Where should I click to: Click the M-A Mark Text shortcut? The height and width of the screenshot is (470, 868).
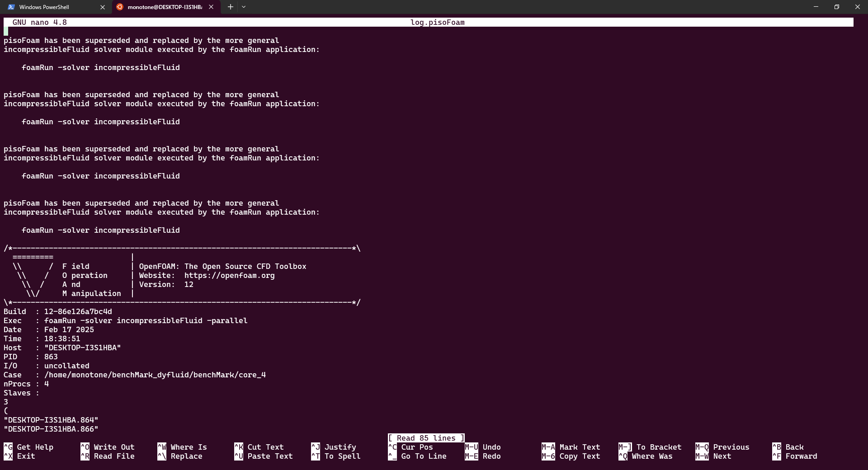tap(571, 447)
